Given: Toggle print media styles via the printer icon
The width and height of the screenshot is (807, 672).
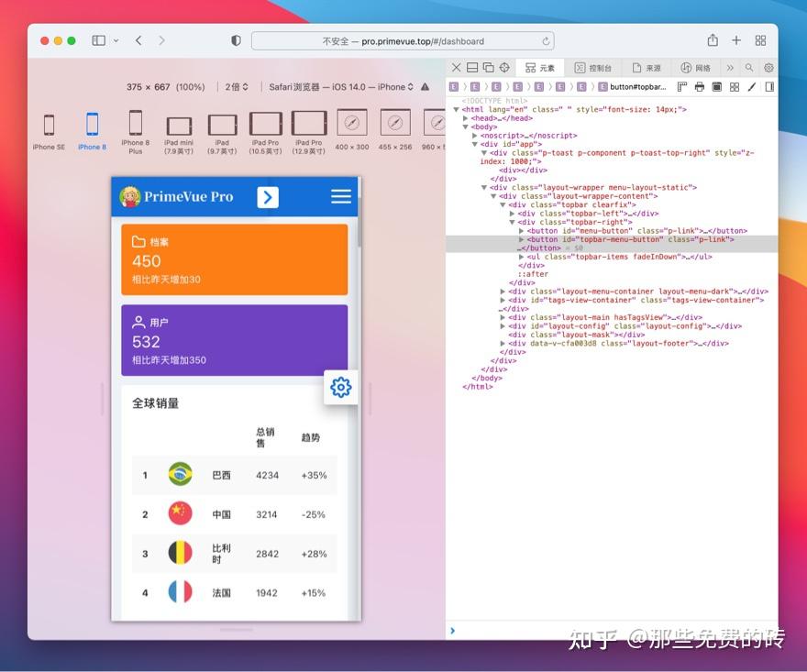Looking at the screenshot, I should tap(700, 86).
